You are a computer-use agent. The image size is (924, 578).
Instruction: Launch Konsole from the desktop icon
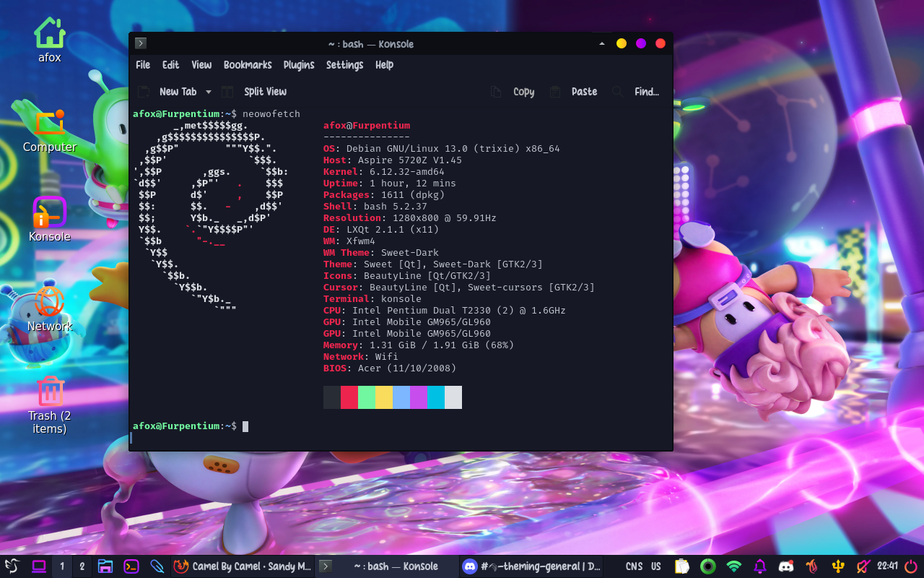click(x=50, y=220)
